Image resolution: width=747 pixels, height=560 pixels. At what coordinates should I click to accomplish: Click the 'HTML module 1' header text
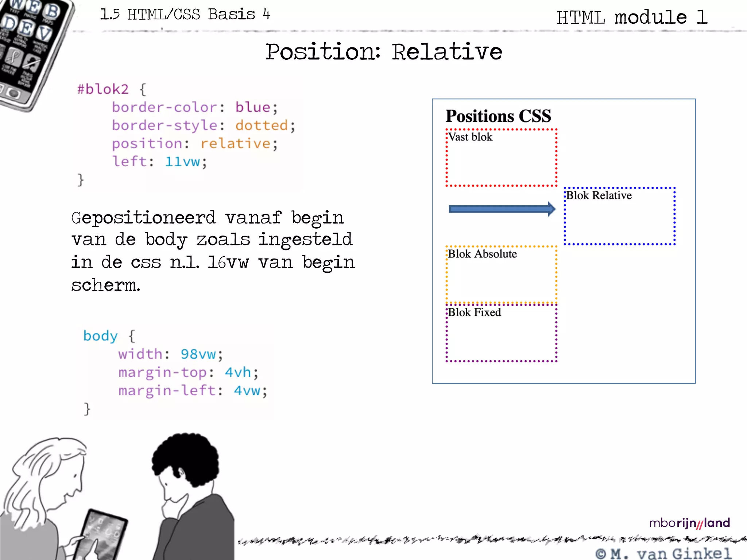coord(632,17)
